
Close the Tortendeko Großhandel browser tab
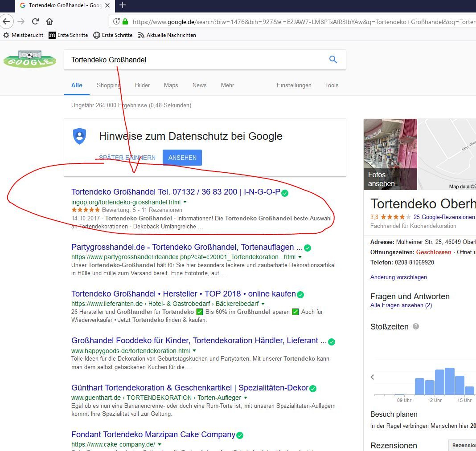pos(107,5)
